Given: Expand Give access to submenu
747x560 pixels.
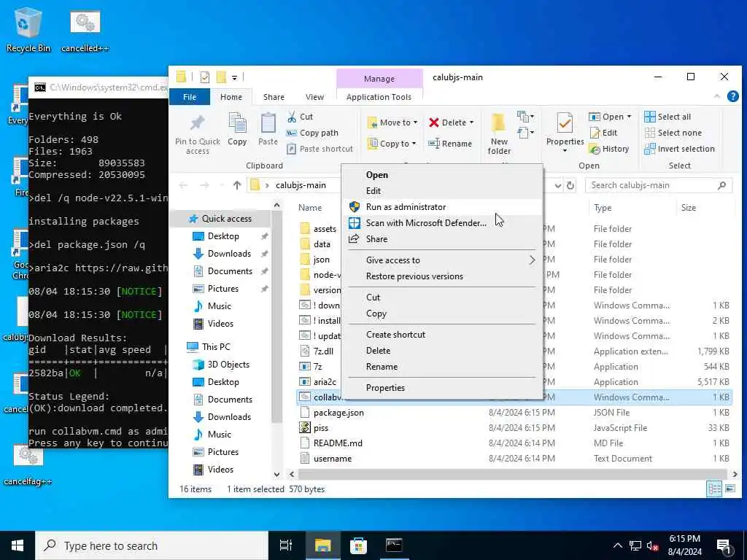Looking at the screenshot, I should click(x=532, y=260).
